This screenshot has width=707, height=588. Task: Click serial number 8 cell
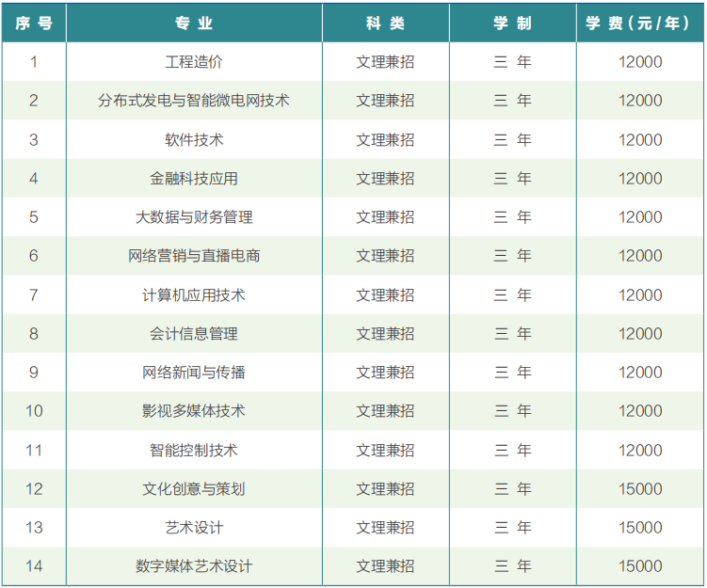[x=34, y=334]
